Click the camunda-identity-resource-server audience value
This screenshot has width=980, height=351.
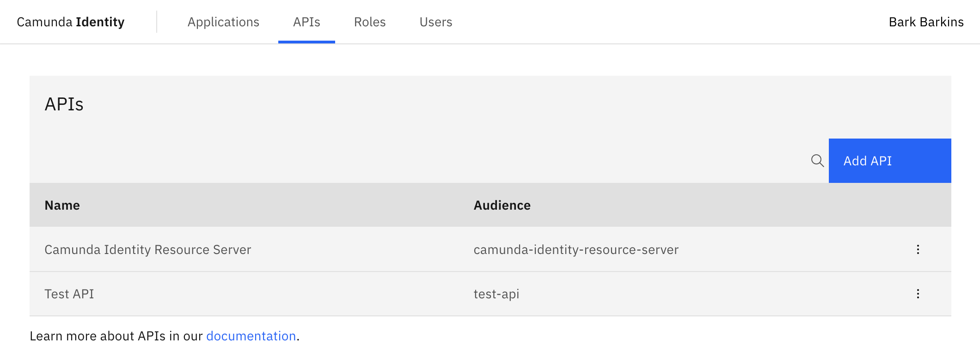click(x=576, y=249)
